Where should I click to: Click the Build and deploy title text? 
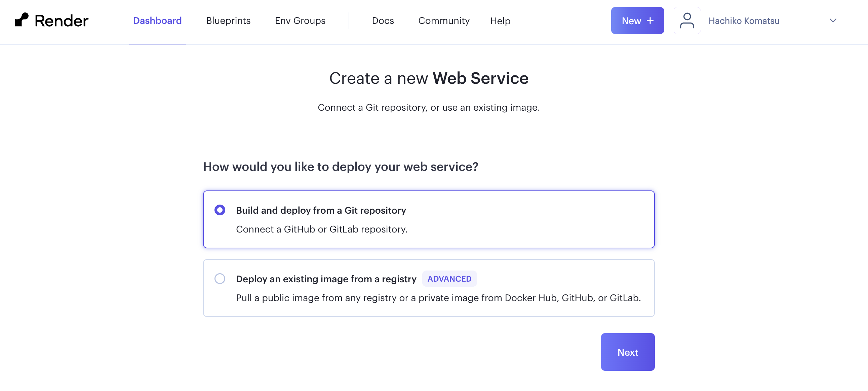click(x=320, y=210)
